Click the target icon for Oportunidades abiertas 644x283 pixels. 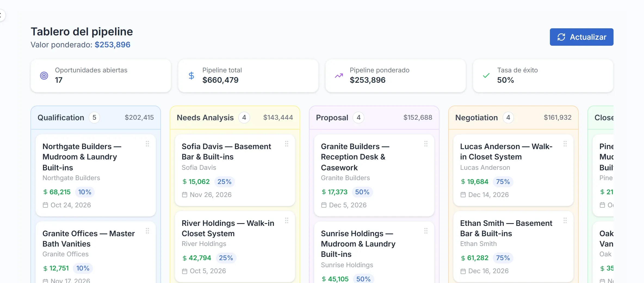[x=44, y=76]
